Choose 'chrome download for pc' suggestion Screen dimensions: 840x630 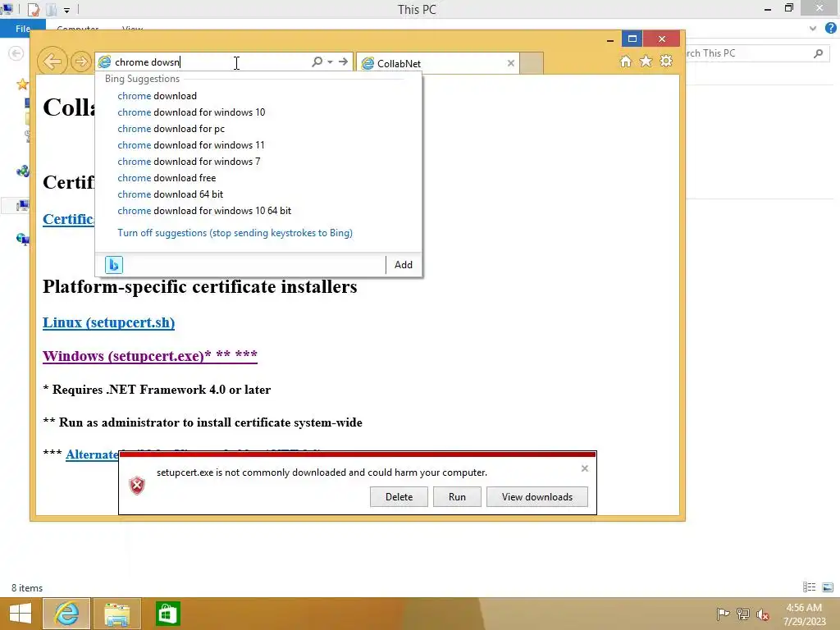(x=171, y=129)
